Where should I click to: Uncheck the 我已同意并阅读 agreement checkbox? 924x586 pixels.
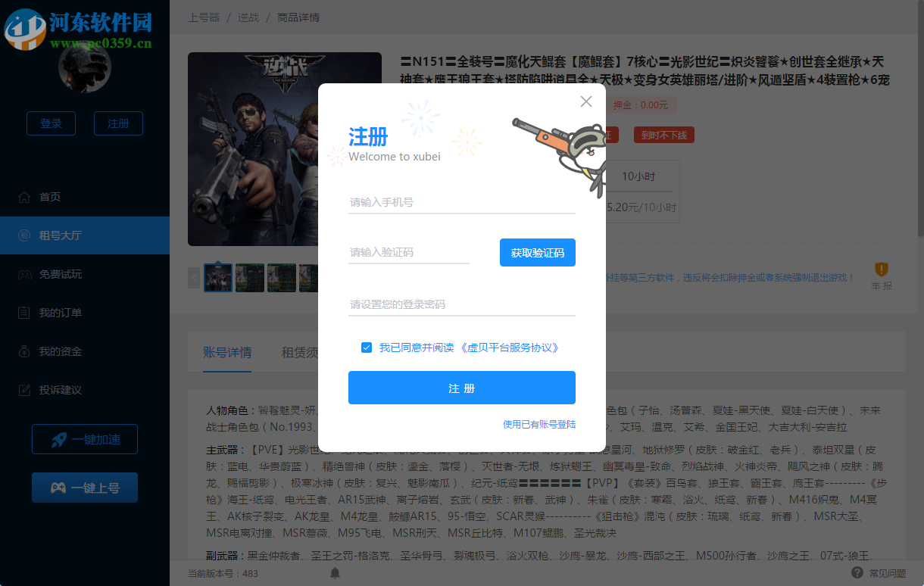click(x=367, y=348)
